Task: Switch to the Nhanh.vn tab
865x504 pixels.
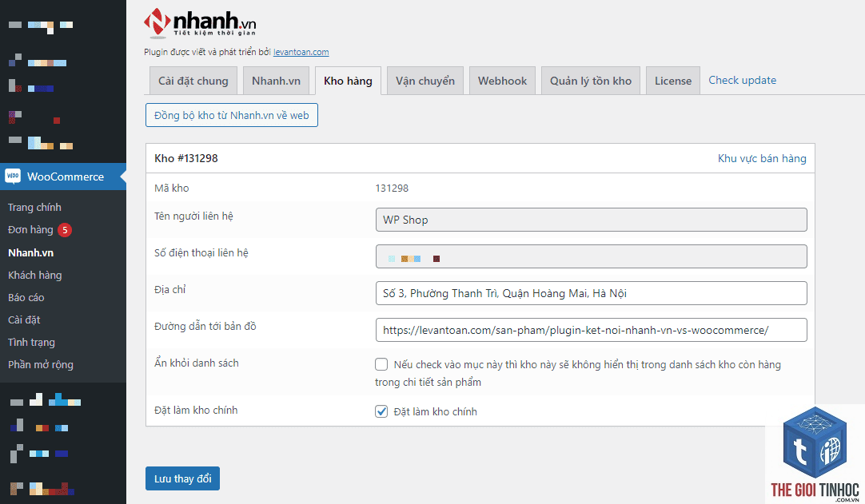Action: coord(276,81)
